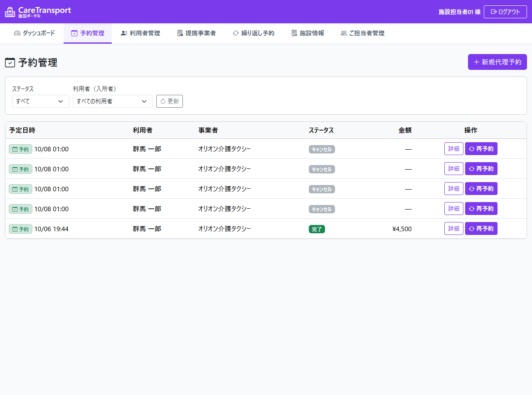Click オリオン介護タクシー in the 10/06 19:44 row
This screenshot has height=395, width=532.
click(x=224, y=229)
